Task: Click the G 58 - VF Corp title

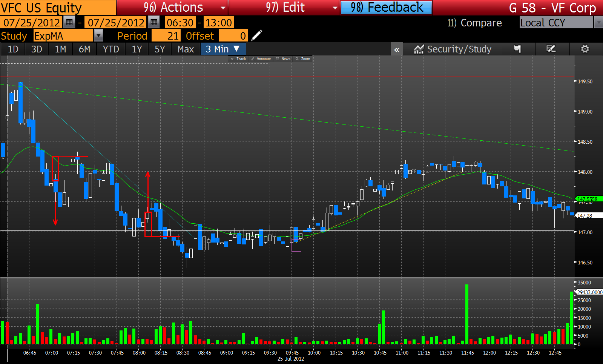Action: (552, 8)
